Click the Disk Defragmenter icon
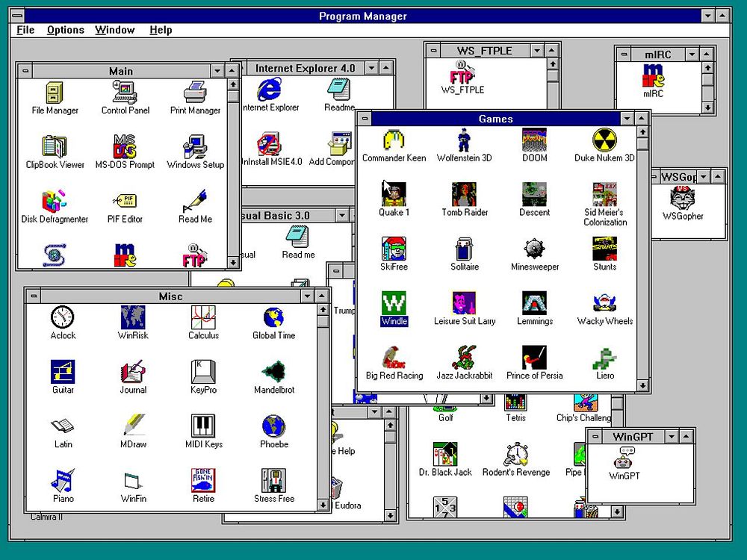The height and width of the screenshot is (560, 747). click(55, 201)
